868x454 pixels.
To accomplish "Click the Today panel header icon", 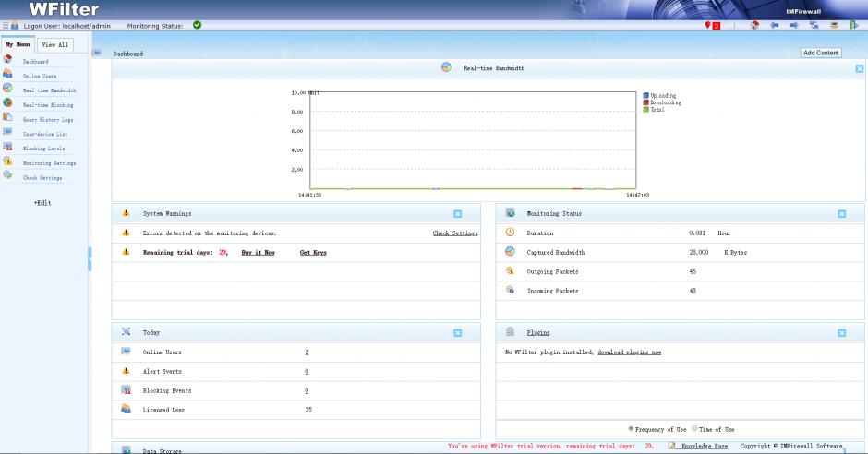I will tap(126, 332).
